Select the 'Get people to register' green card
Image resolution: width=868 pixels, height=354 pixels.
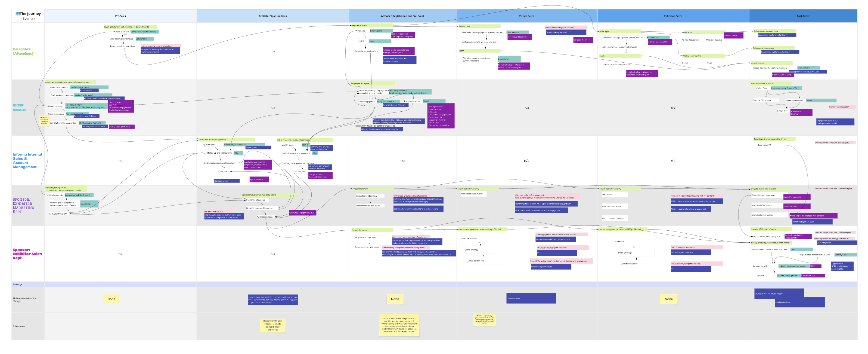(373, 83)
